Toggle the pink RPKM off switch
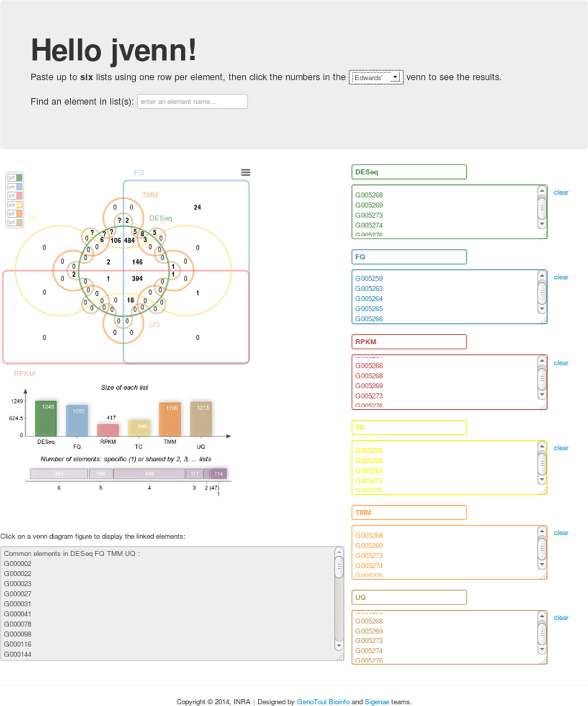 click(15, 196)
